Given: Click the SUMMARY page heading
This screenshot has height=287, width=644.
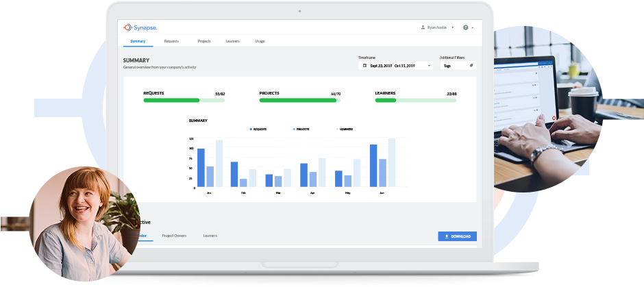Looking at the screenshot, I should pyautogui.click(x=136, y=60).
